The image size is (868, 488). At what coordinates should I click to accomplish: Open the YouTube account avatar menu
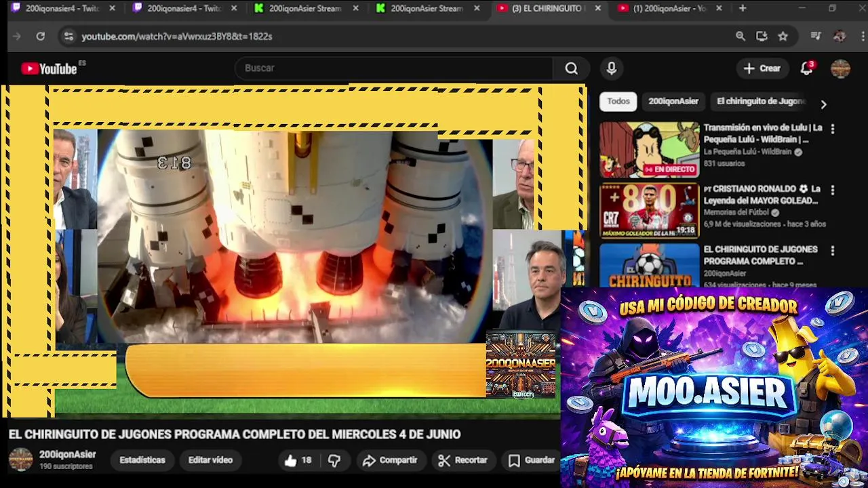pos(840,68)
